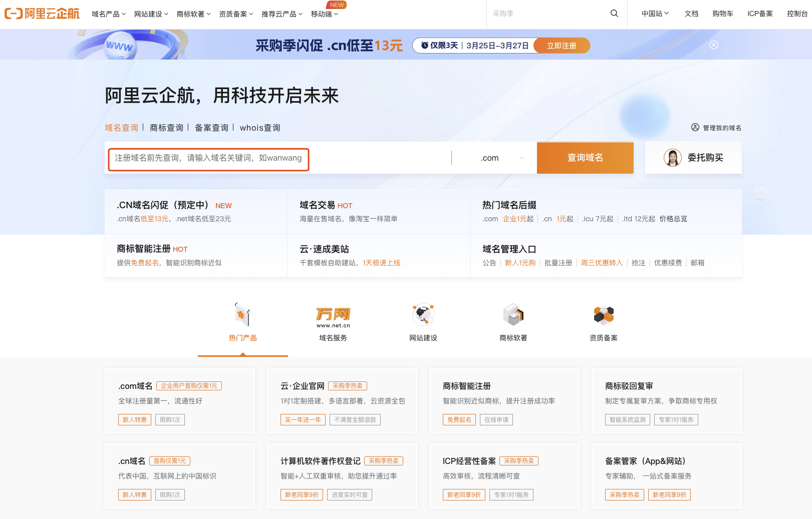Image resolution: width=812 pixels, height=519 pixels.
Task: Open the .com suffix dropdown
Action: (x=502, y=158)
